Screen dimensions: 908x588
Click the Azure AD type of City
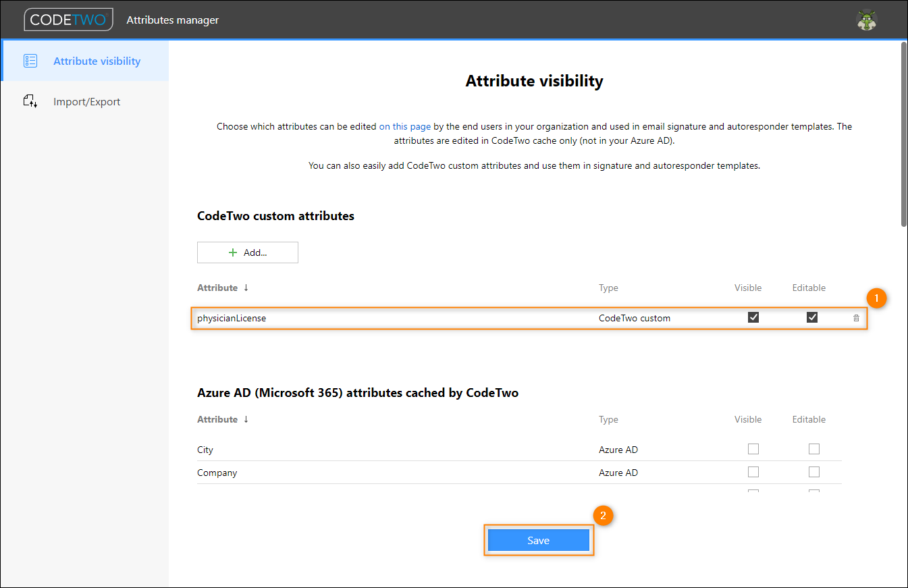coord(618,450)
